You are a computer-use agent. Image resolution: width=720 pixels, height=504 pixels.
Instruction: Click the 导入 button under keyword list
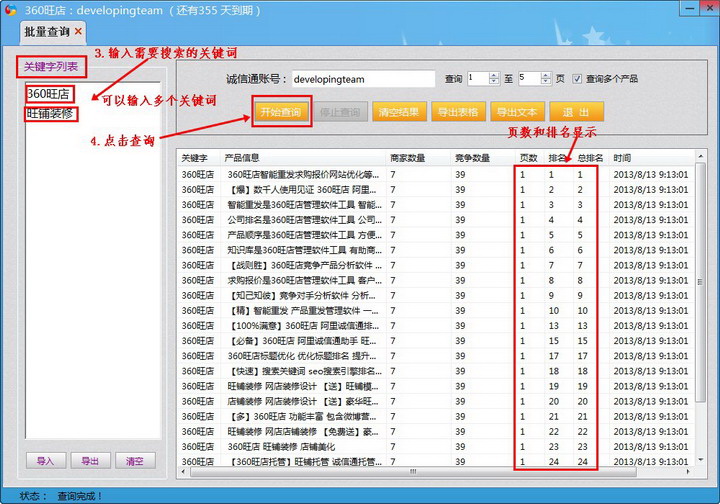click(45, 461)
